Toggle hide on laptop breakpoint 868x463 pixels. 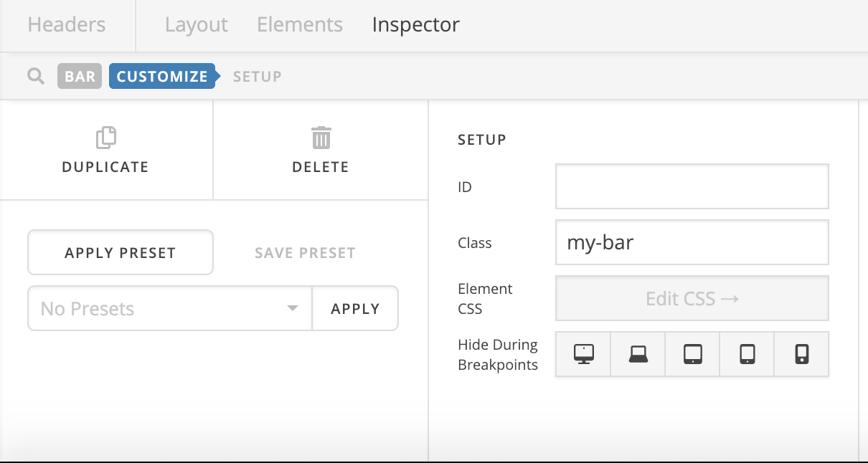pyautogui.click(x=638, y=354)
